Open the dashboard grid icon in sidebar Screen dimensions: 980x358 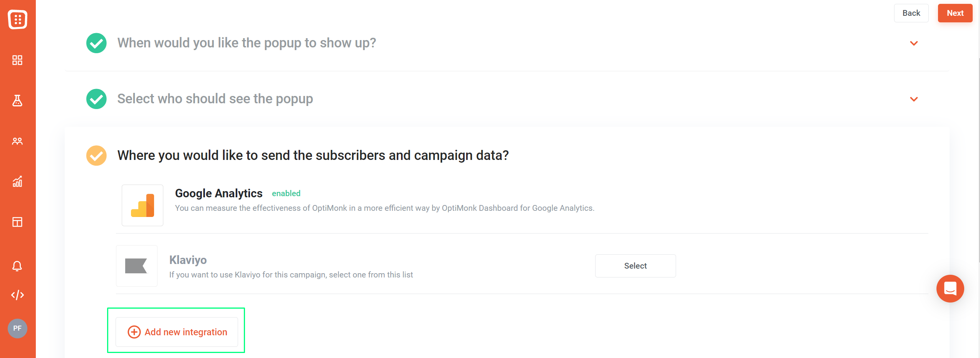17,60
